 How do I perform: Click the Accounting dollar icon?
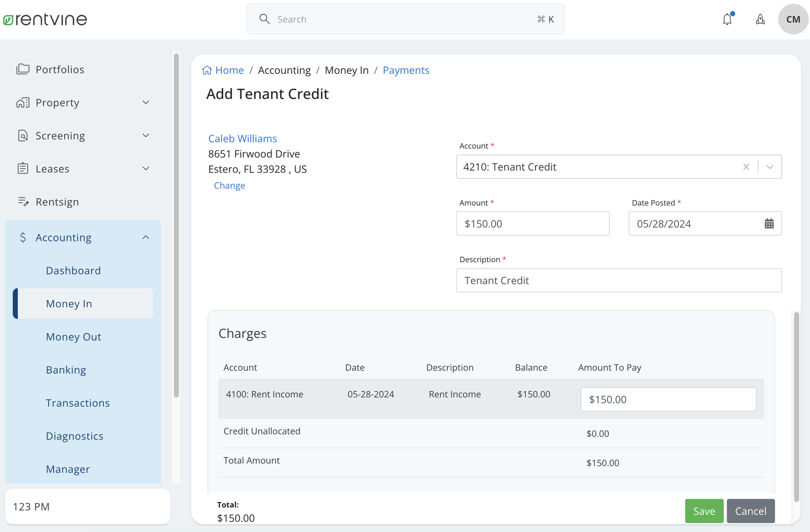[23, 237]
